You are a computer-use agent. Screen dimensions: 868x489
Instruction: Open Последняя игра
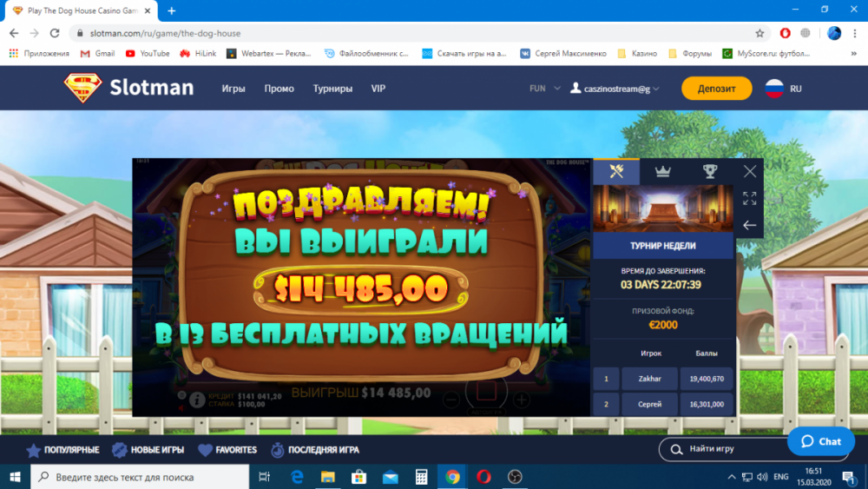point(315,450)
